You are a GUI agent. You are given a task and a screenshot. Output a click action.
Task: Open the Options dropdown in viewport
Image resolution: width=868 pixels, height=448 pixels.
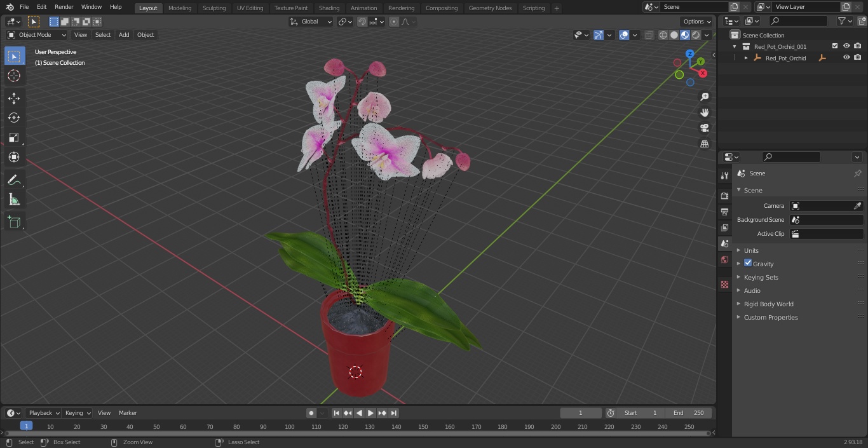pyautogui.click(x=697, y=22)
